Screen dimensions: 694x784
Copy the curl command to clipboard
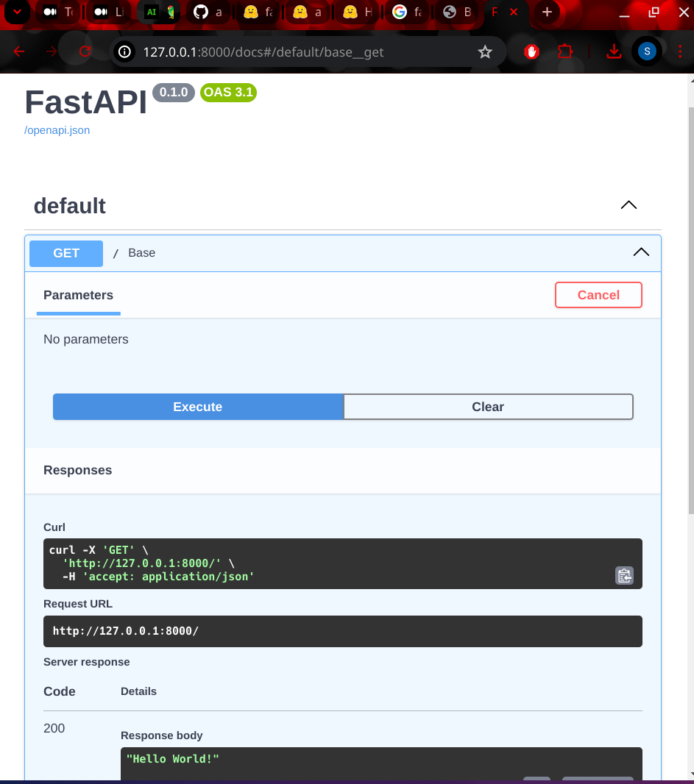624,576
